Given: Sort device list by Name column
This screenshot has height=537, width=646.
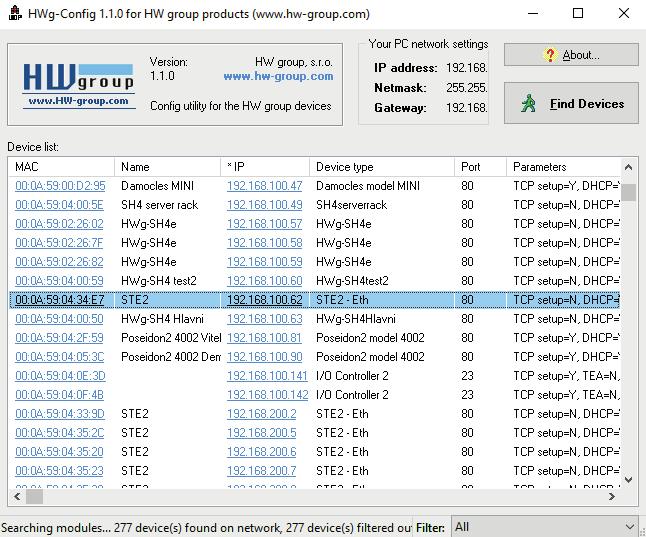Looking at the screenshot, I should point(167,167).
